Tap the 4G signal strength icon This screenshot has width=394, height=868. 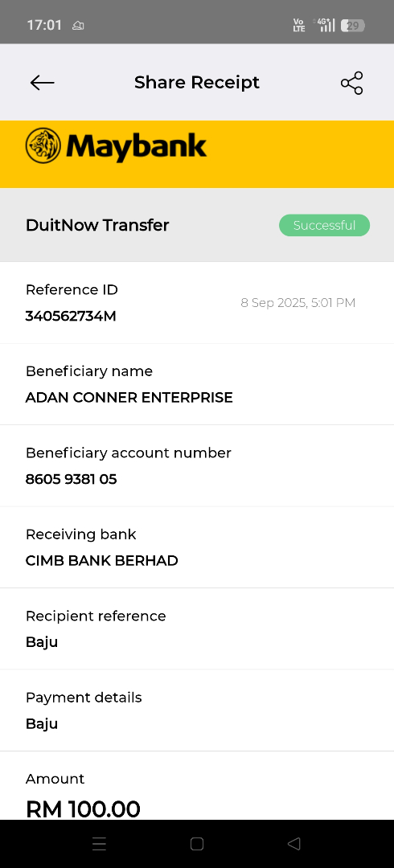pyautogui.click(x=324, y=25)
